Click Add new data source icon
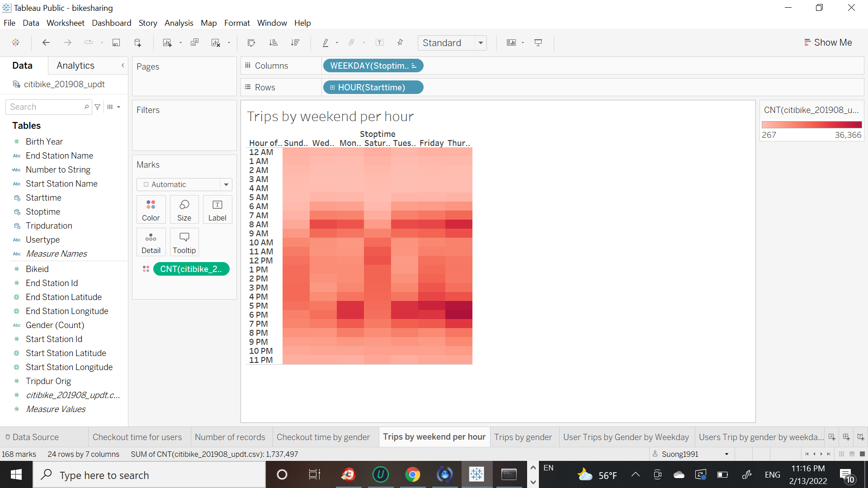This screenshot has height=488, width=868. click(x=138, y=42)
